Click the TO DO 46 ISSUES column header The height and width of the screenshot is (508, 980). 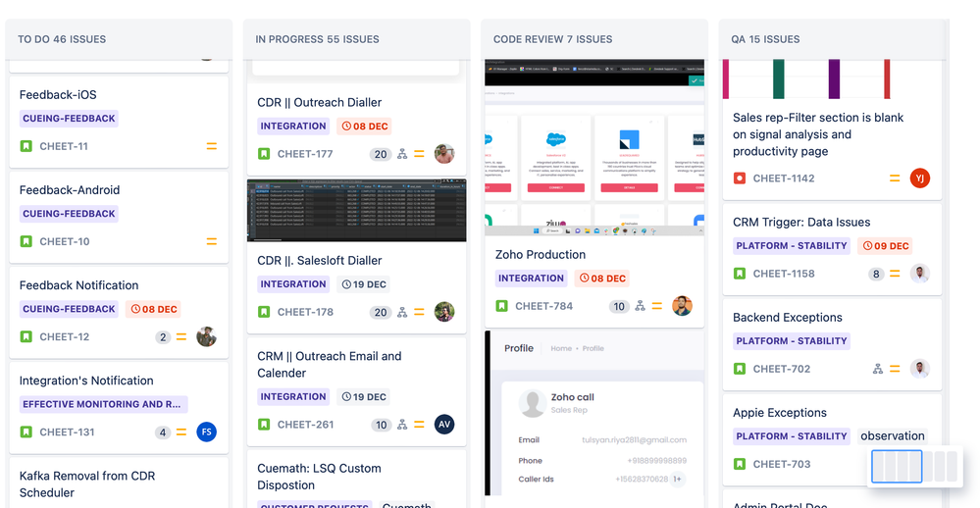[x=62, y=39]
